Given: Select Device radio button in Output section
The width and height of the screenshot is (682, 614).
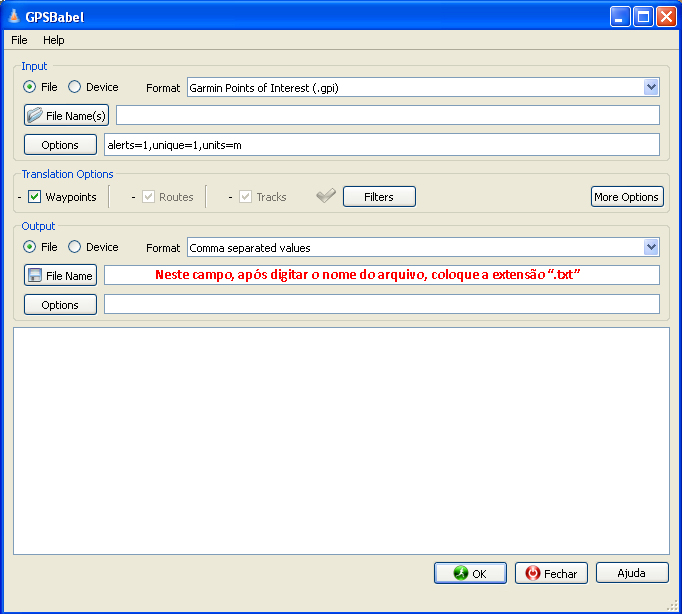Looking at the screenshot, I should (x=74, y=247).
